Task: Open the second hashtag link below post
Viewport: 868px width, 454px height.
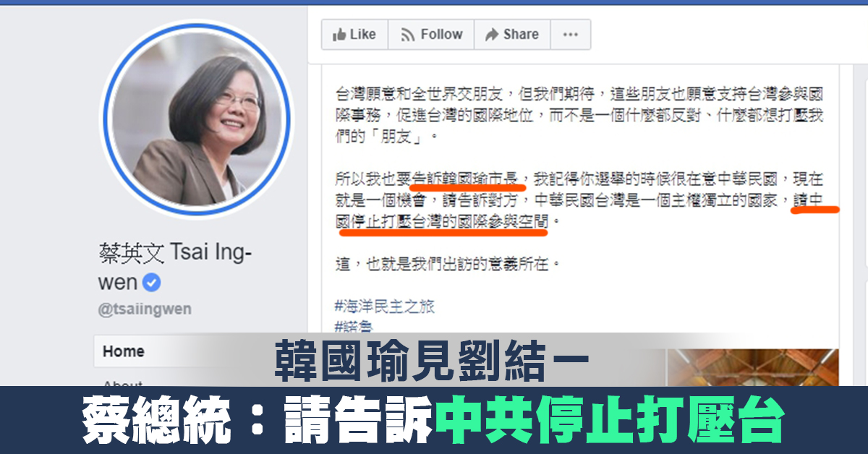Action: click(x=353, y=327)
